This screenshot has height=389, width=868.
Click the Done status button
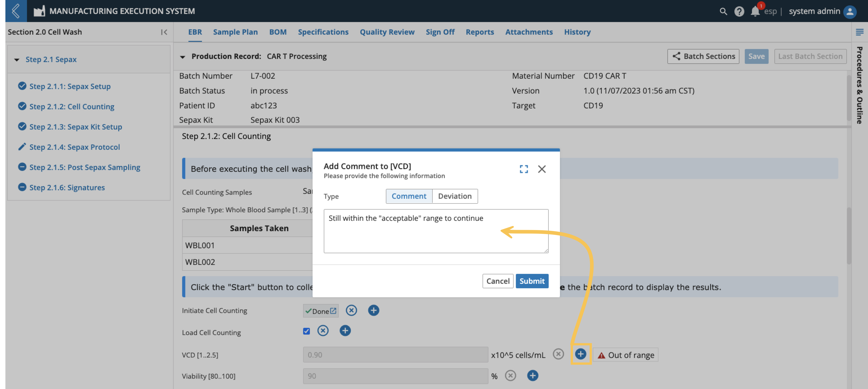point(320,311)
